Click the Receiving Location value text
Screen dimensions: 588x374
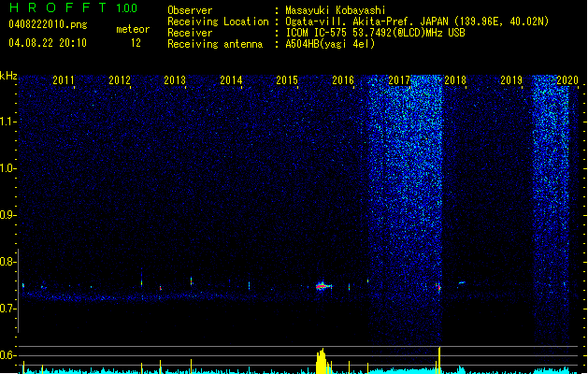click(417, 22)
